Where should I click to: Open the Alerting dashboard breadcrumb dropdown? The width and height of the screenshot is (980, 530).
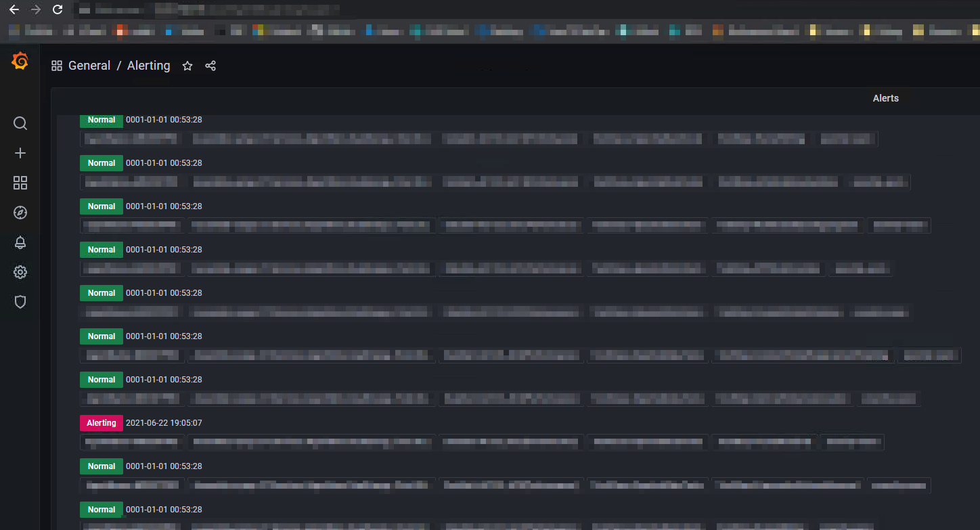(148, 65)
